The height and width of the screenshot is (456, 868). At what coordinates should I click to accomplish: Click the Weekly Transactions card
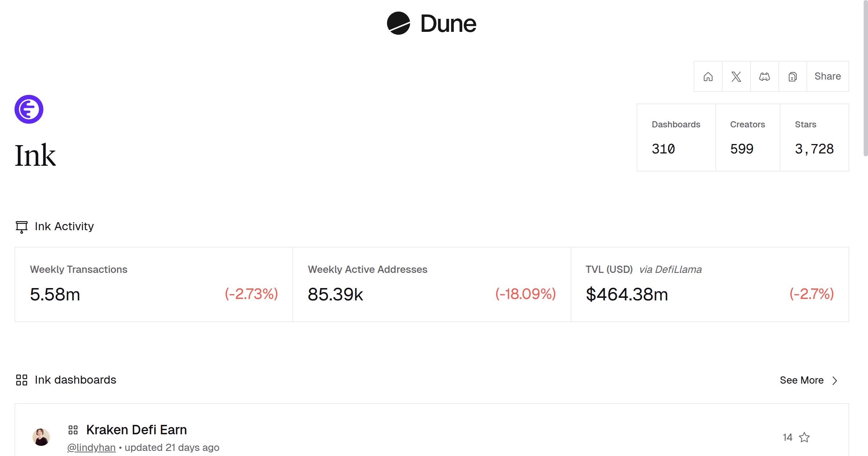pyautogui.click(x=154, y=284)
